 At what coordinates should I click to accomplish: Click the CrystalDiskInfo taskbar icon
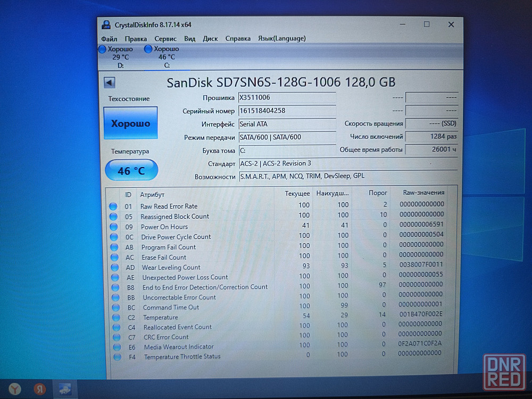[x=65, y=389]
